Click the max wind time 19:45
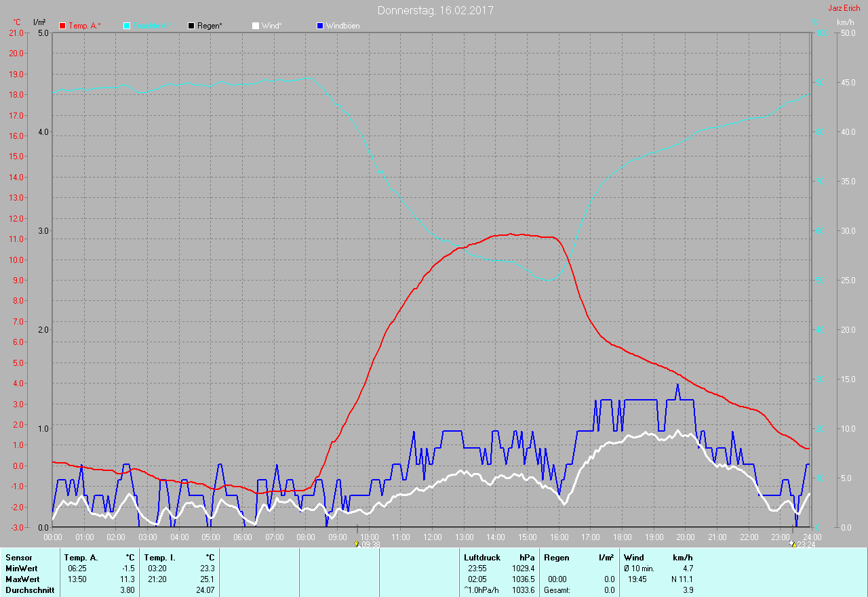This screenshot has width=868, height=597. [637, 579]
